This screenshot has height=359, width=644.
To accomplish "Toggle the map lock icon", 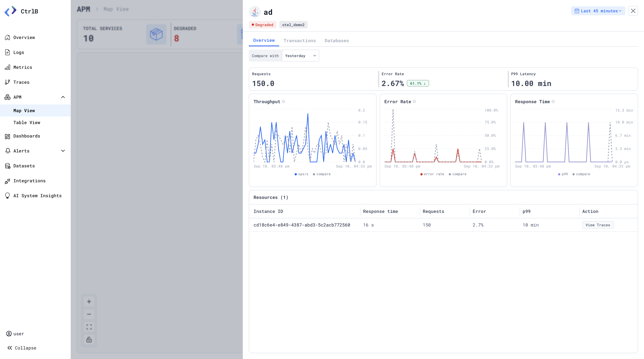I will (89, 340).
